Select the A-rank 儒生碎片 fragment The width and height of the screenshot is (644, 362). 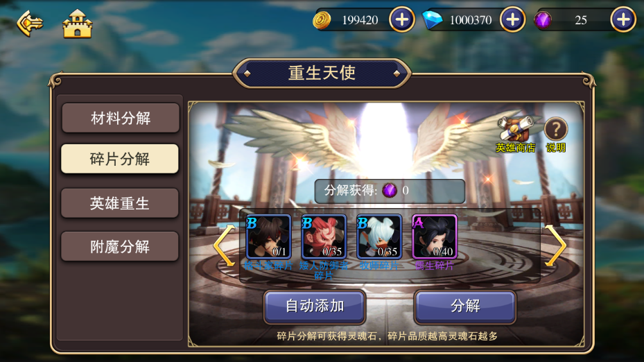pyautogui.click(x=435, y=237)
